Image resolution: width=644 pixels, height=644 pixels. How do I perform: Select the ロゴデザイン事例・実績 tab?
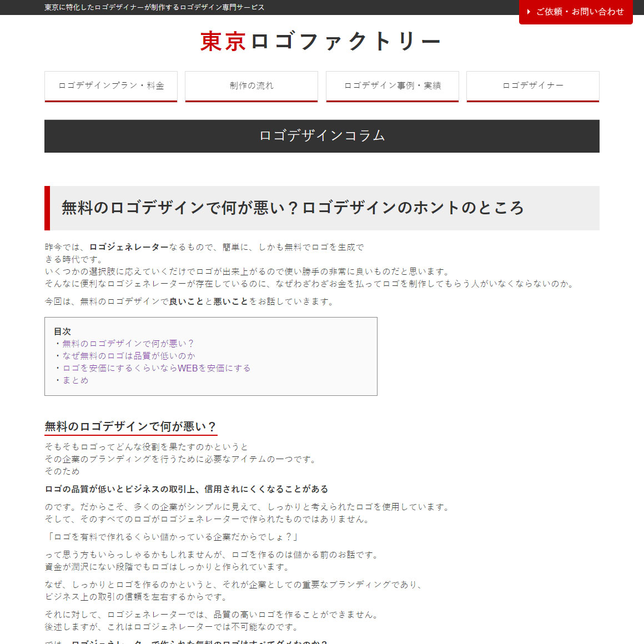(x=392, y=85)
